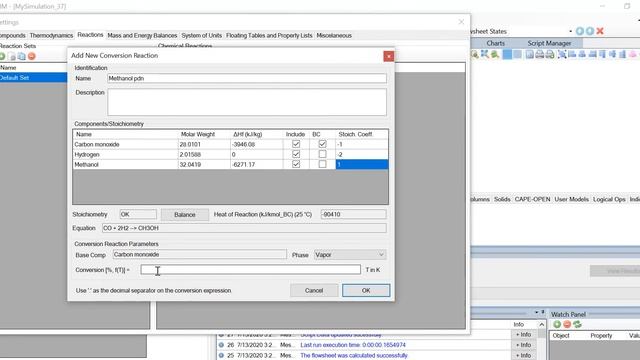Image resolution: width=640 pixels, height=360 pixels.
Task: Click the bright blue square toolbar icon
Action: (x=507, y=54)
